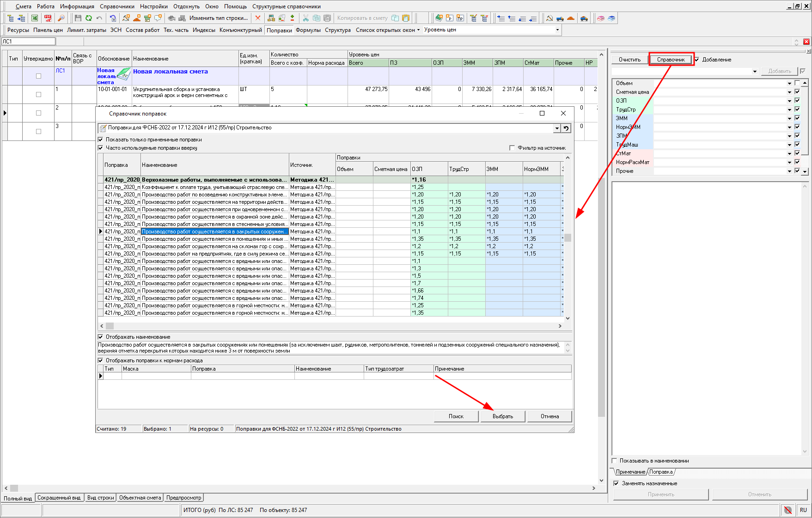Image resolution: width=812 pixels, height=518 pixels.
Task: Open search with the magnifier icon
Action: [61, 18]
